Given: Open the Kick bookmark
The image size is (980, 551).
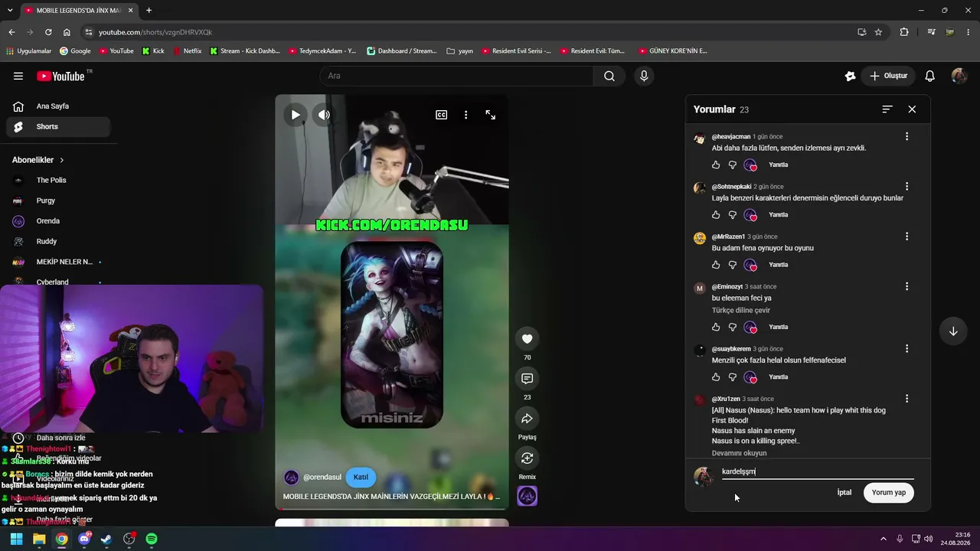Looking at the screenshot, I should 153,51.
